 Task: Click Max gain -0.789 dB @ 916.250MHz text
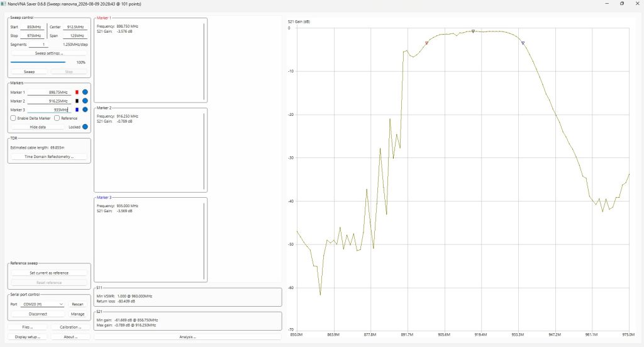[x=126, y=325]
